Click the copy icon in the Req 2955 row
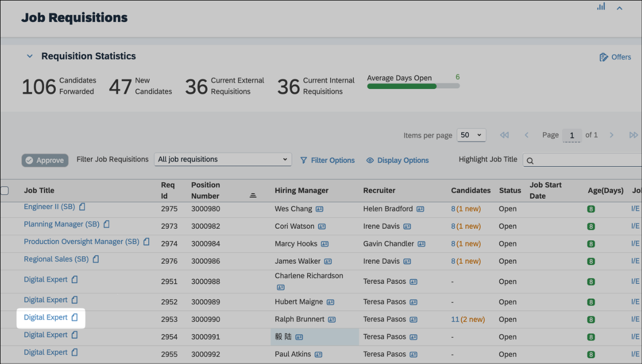Viewport: 642px width, 364px height. (x=74, y=353)
